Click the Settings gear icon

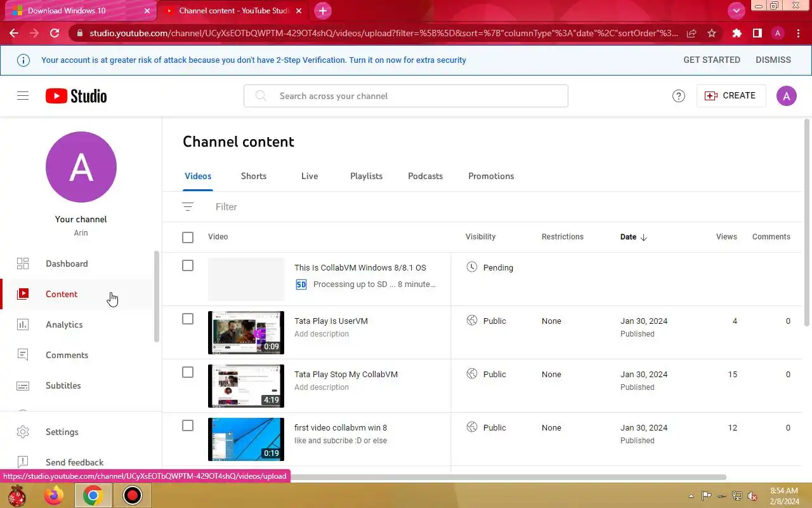click(x=23, y=432)
